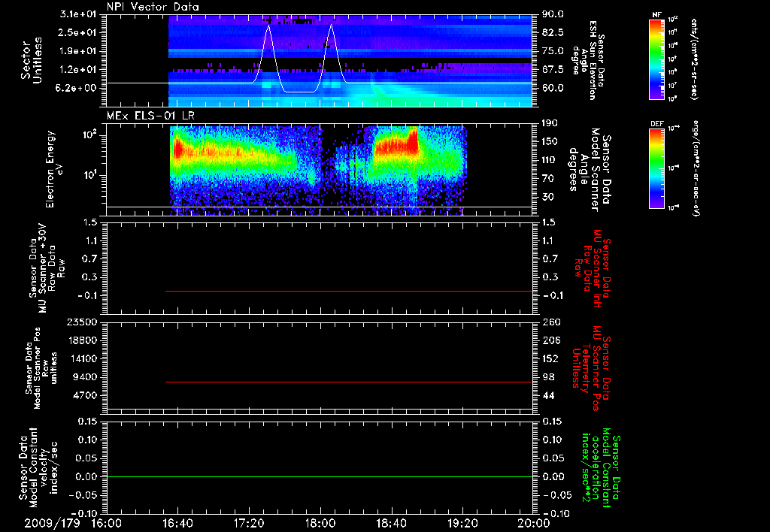Click the '75.0' elevation angle tick

[x=553, y=51]
